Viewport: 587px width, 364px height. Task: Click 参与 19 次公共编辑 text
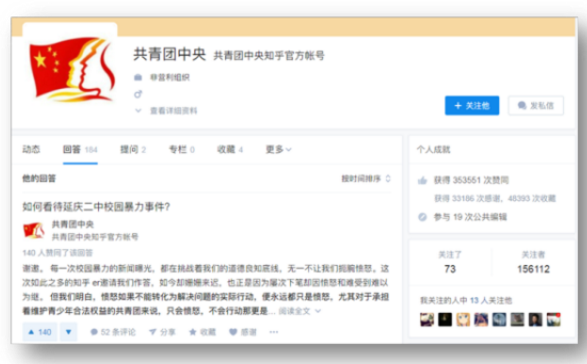(470, 217)
